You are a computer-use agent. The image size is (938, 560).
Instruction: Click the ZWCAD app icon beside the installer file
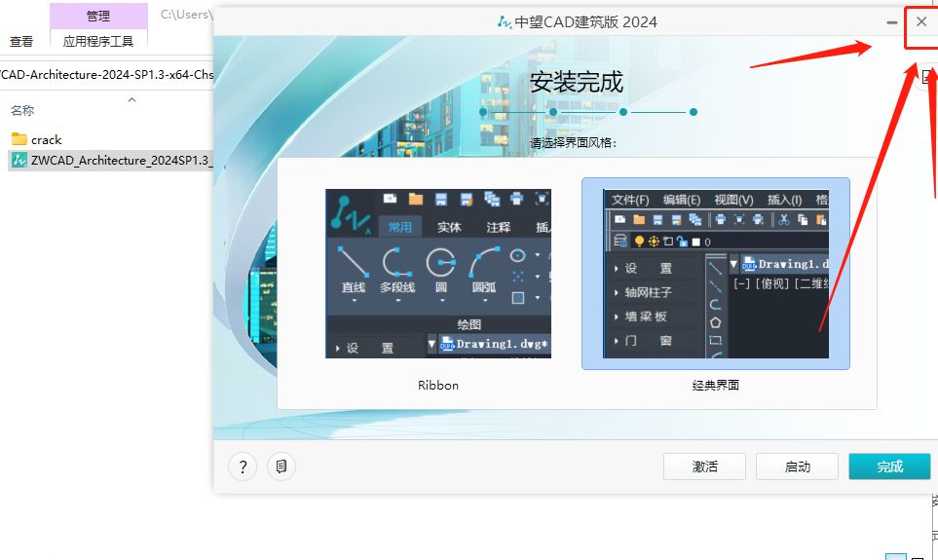19,160
